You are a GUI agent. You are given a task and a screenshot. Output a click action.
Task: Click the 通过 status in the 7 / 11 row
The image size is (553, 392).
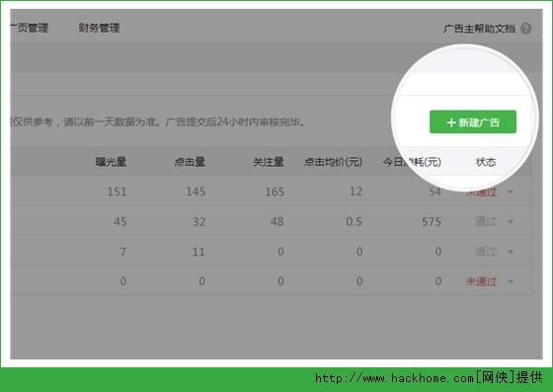click(486, 252)
